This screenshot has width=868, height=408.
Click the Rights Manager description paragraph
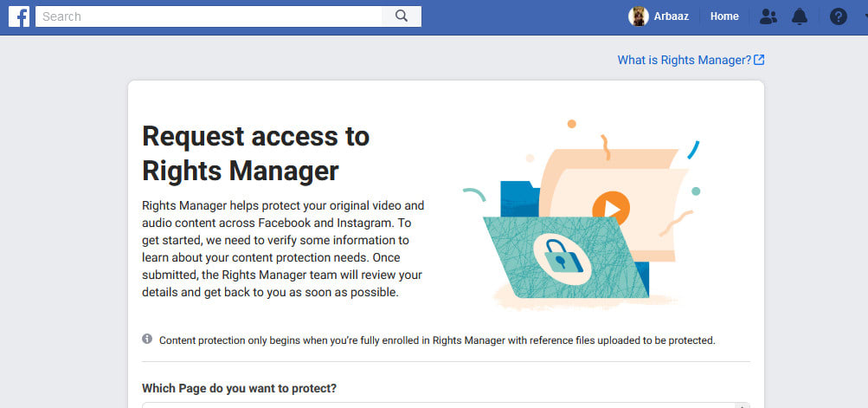(x=283, y=249)
